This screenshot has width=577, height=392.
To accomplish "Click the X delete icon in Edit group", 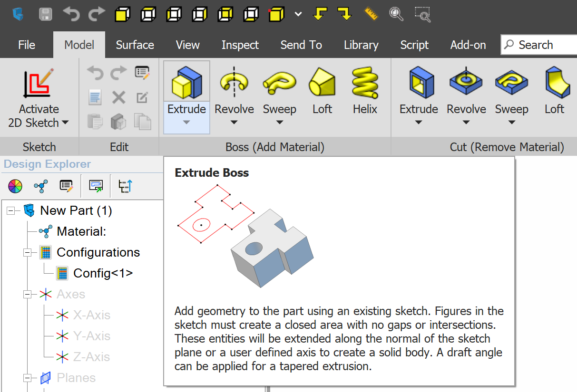I will 118,98.
